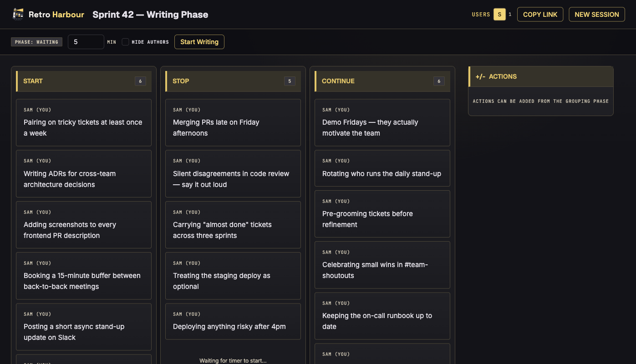
Task: Click the ACTIONS panel header
Action: coord(541,76)
